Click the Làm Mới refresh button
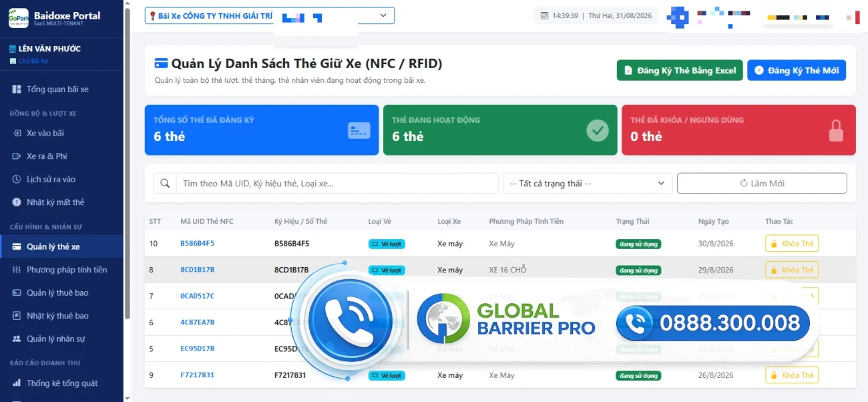 [x=762, y=183]
